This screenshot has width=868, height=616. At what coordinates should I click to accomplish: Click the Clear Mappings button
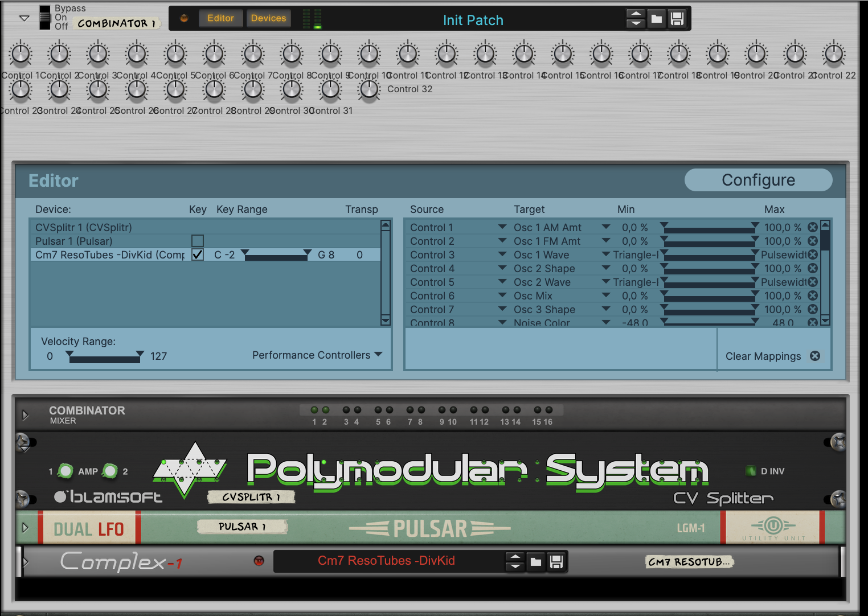773,356
